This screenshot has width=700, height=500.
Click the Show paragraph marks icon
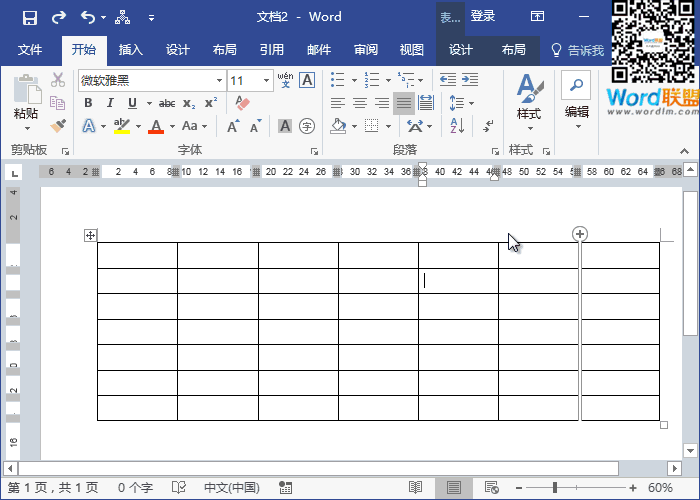point(488,126)
